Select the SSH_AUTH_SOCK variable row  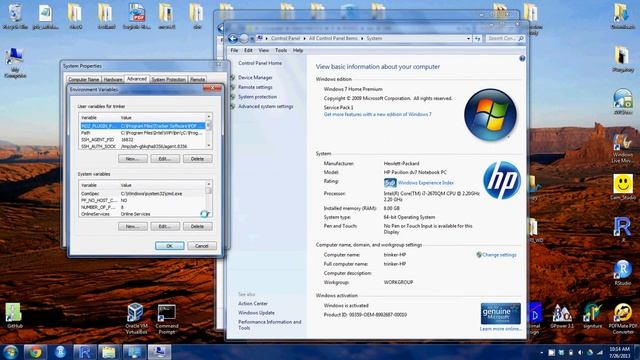click(x=142, y=146)
